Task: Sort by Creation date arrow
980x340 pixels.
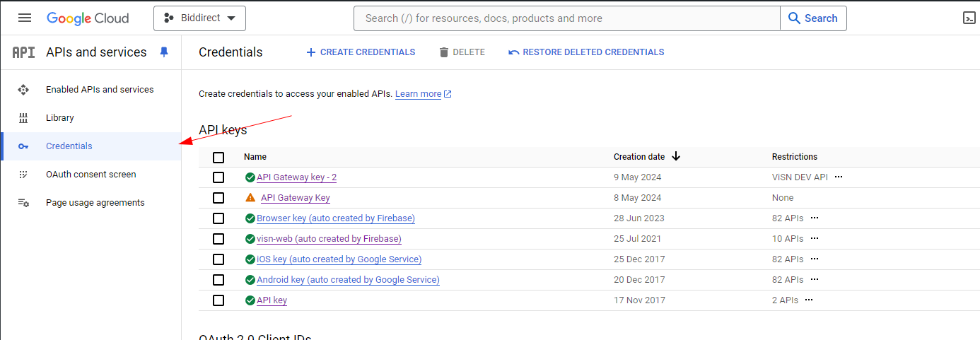Action: 676,156
